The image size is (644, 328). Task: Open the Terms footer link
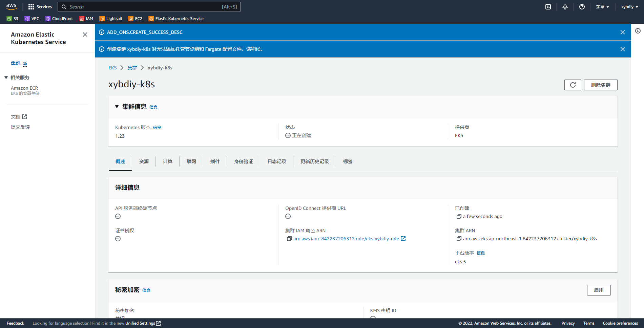[589, 323]
